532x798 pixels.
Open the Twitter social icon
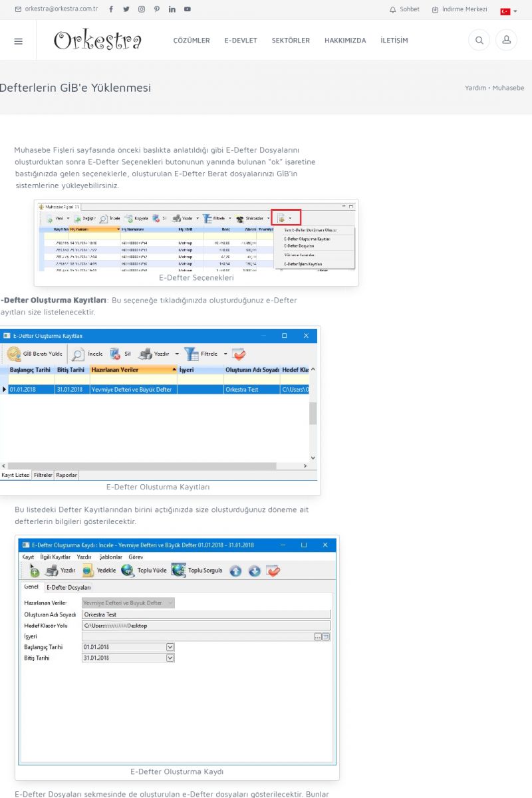click(x=126, y=9)
